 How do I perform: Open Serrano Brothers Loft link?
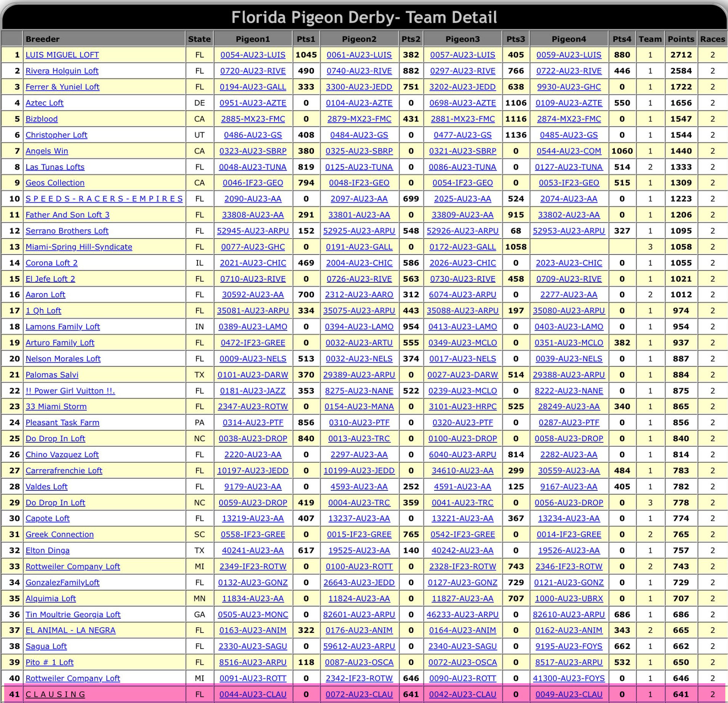point(67,231)
